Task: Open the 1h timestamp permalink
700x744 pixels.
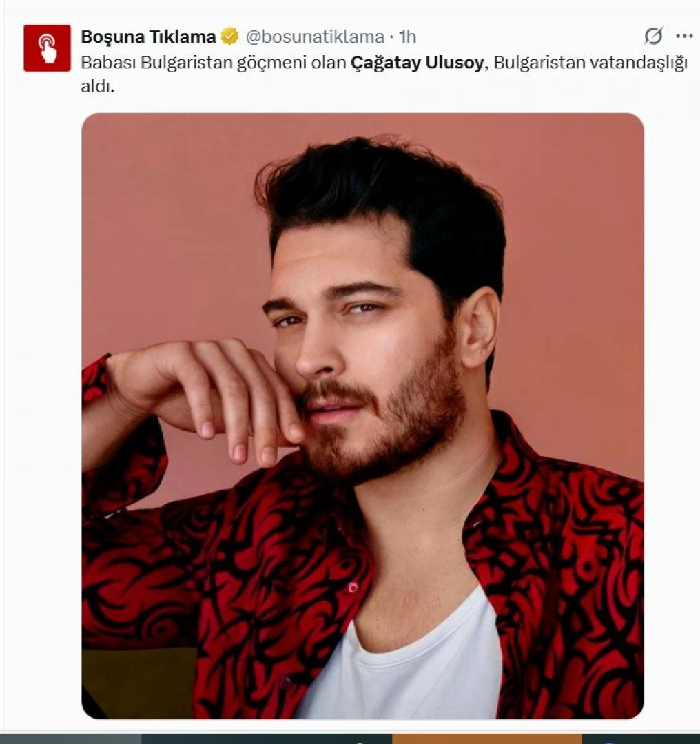Action: [407, 37]
